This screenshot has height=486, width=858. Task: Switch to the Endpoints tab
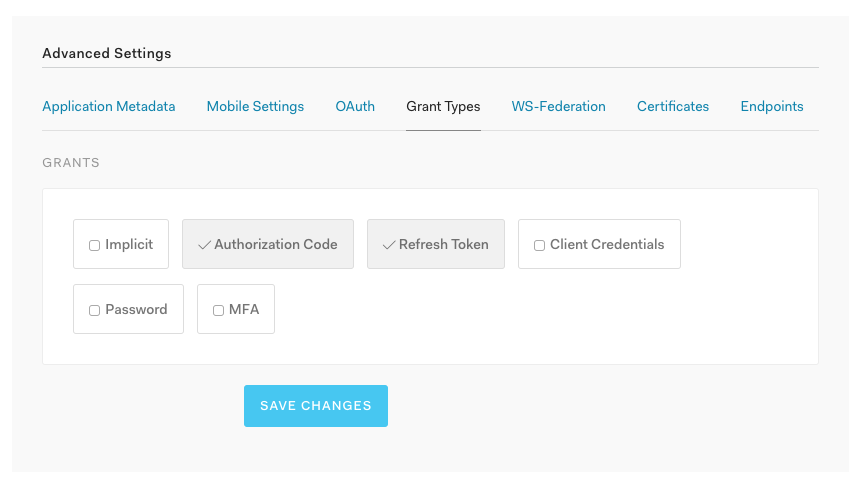(x=772, y=106)
